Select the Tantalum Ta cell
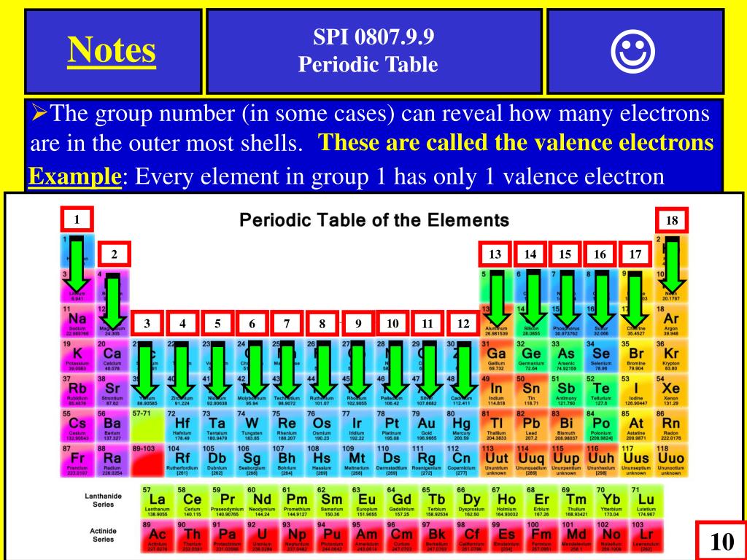747x560 pixels. coord(217,426)
